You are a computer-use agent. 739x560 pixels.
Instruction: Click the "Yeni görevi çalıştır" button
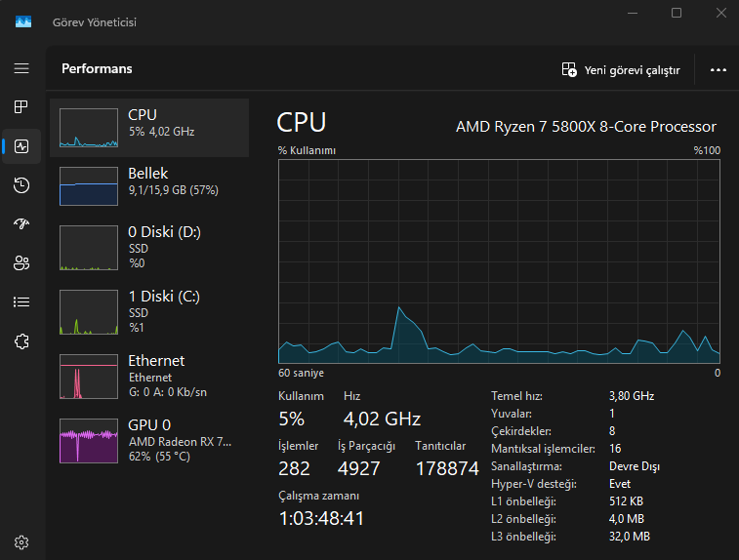621,70
